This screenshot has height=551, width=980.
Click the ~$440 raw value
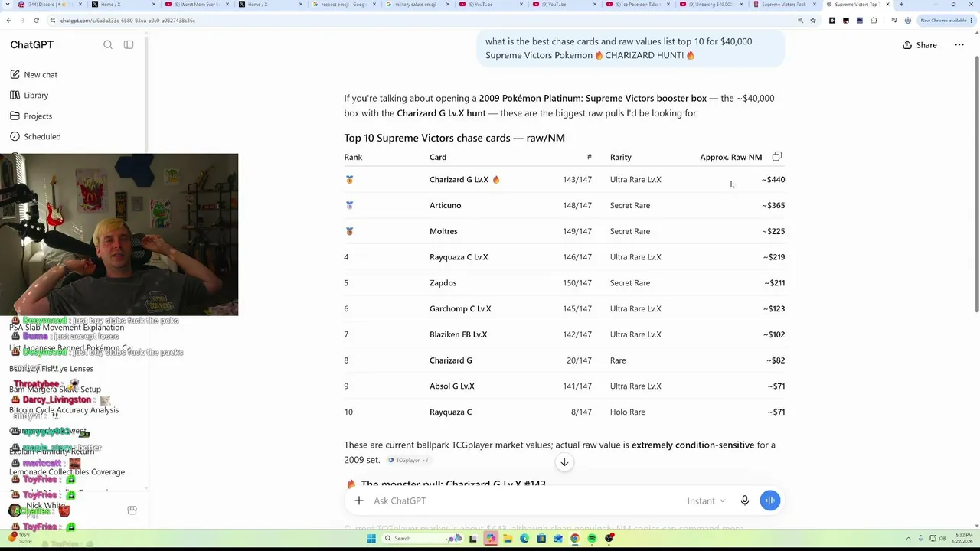tap(773, 180)
